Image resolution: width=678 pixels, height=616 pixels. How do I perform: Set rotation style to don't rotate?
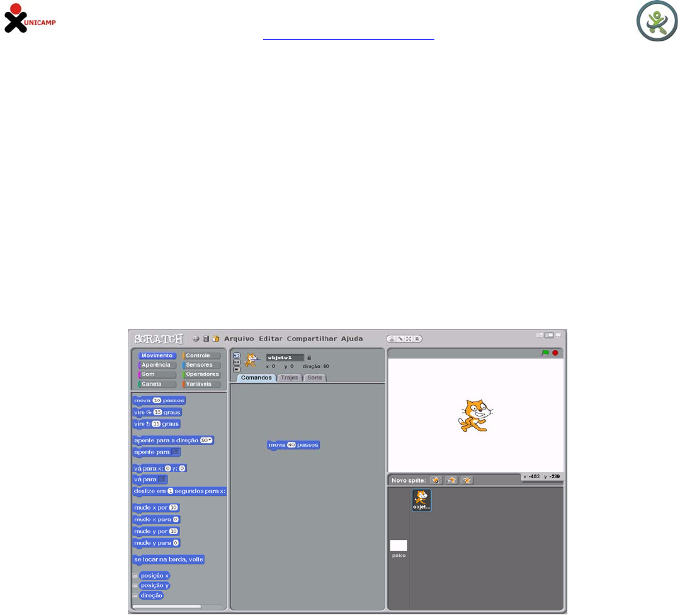[x=237, y=369]
